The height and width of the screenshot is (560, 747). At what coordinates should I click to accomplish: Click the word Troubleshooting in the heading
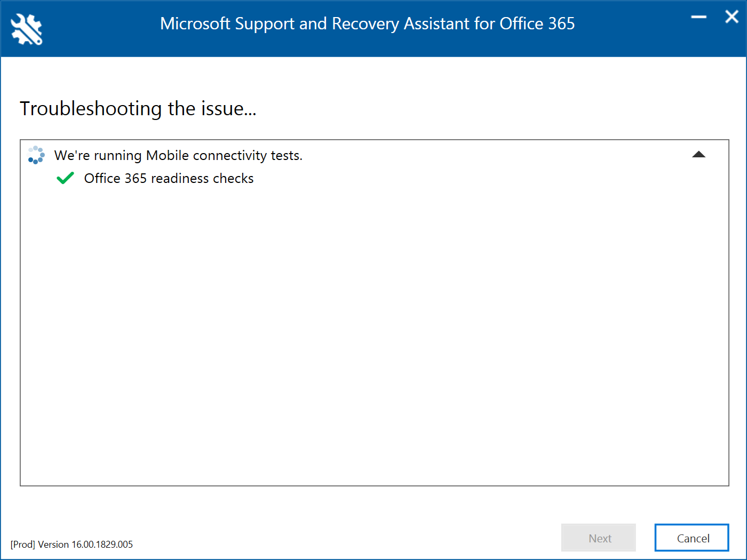coord(91,108)
